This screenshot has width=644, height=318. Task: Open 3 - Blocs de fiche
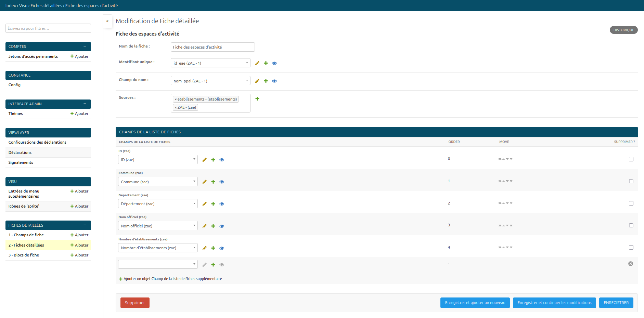click(24, 255)
